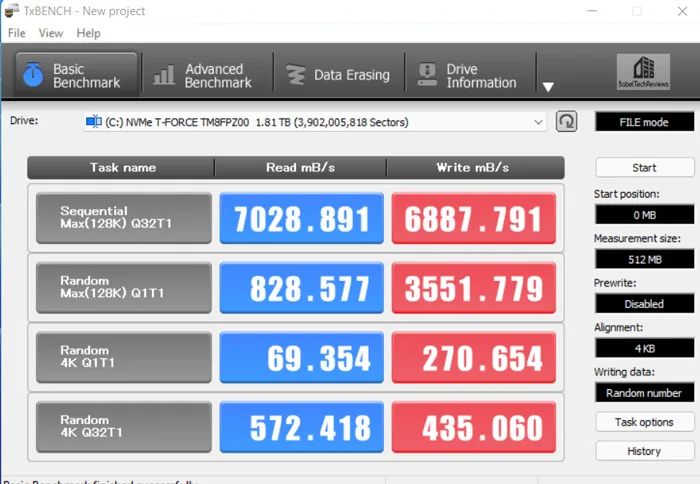Click the BabelTechReviews logo
The width and height of the screenshot is (700, 484).
(643, 72)
